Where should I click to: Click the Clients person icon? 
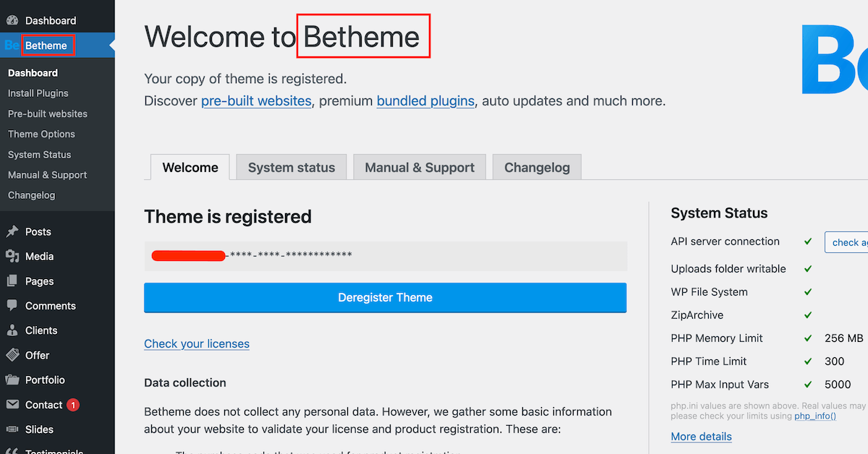12,330
